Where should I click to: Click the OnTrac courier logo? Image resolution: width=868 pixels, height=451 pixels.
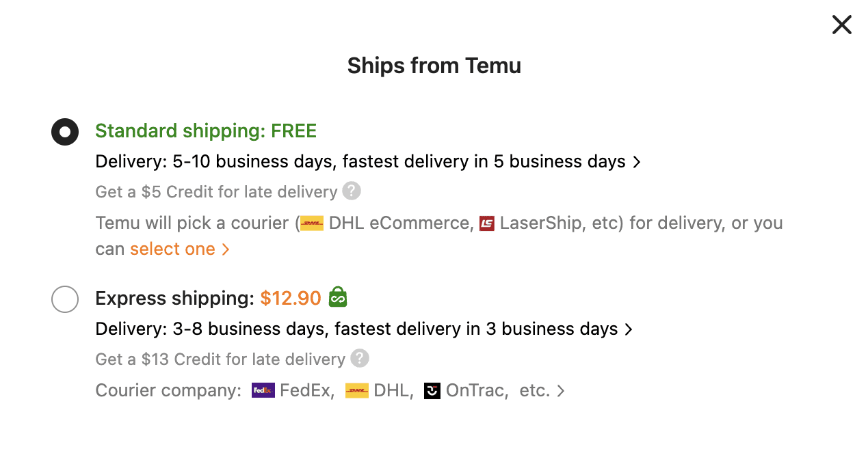[432, 390]
